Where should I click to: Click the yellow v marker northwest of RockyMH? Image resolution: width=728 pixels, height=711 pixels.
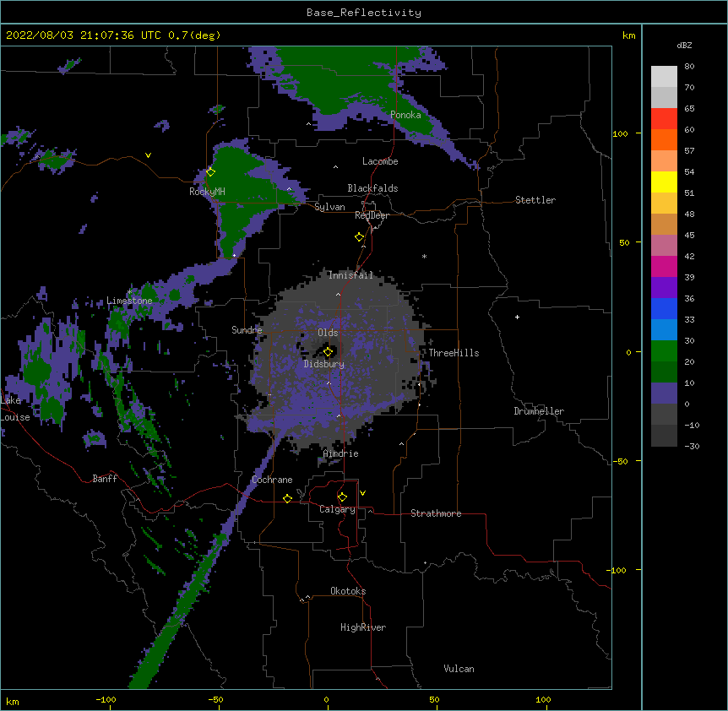tap(148, 155)
